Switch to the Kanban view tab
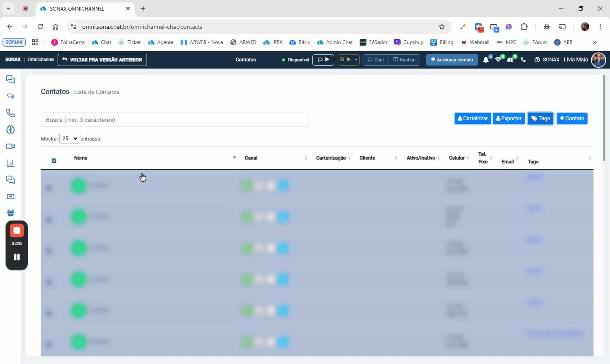610x364 pixels. (x=404, y=60)
